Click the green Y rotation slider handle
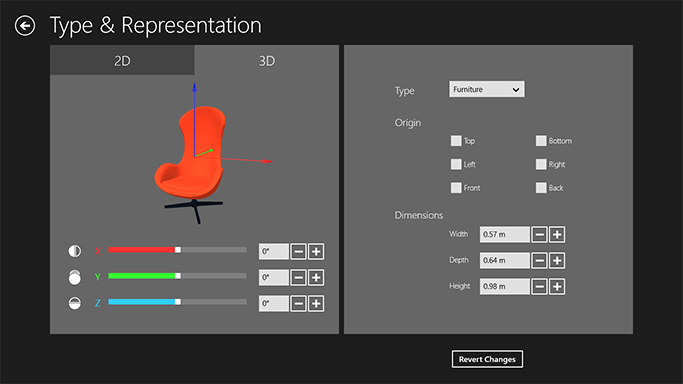This screenshot has width=683, height=384. click(178, 276)
